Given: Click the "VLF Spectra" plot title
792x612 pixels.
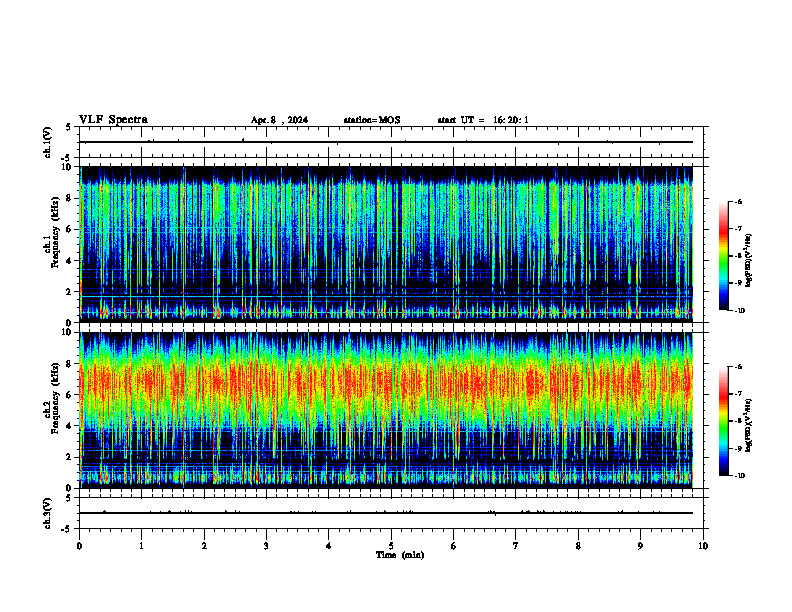Looking at the screenshot, I should (113, 120).
